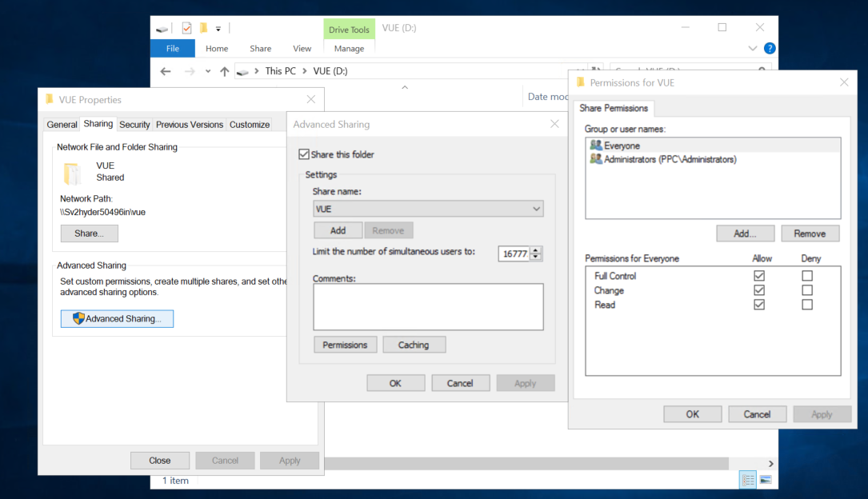The height and width of the screenshot is (499, 868).
Task: Check Deny for Full Control
Action: 807,276
